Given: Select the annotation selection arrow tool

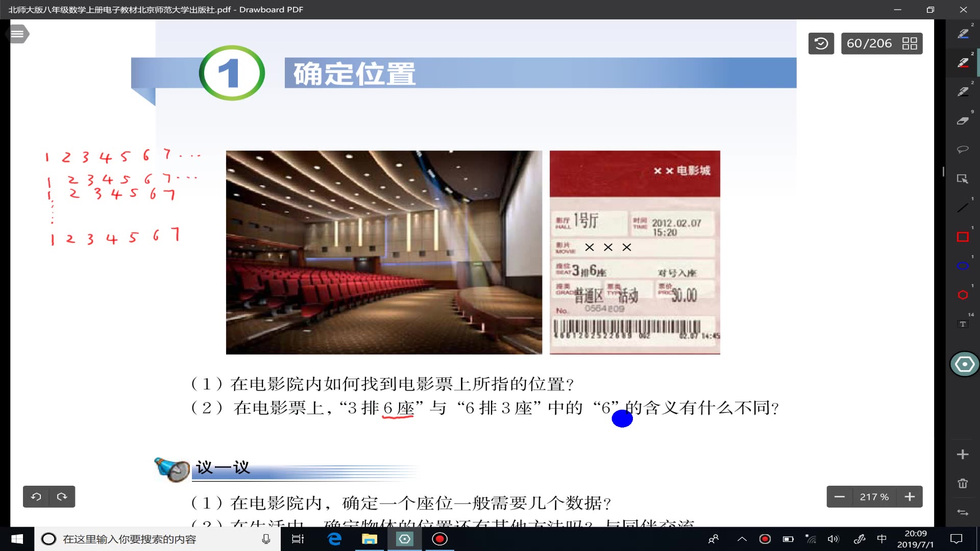Looking at the screenshot, I should (963, 179).
